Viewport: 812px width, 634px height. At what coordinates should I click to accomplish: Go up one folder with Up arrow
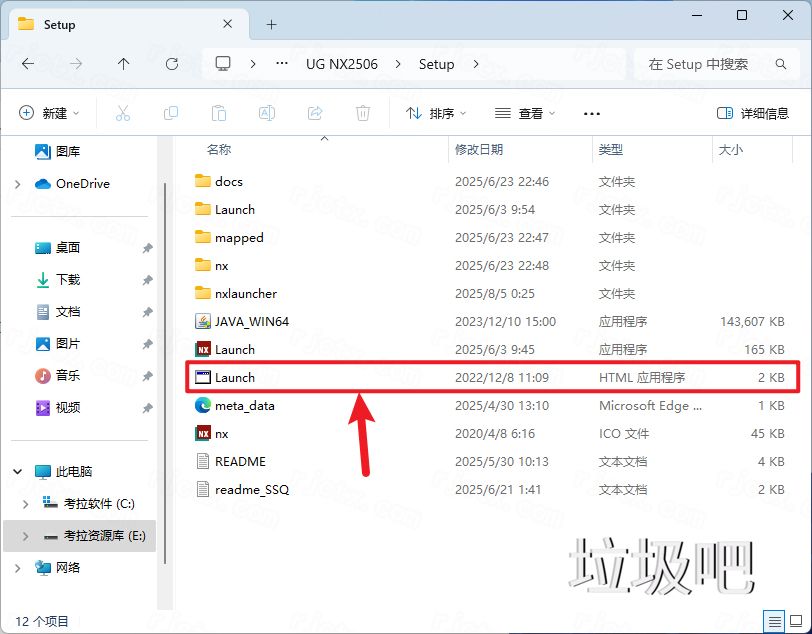point(123,63)
